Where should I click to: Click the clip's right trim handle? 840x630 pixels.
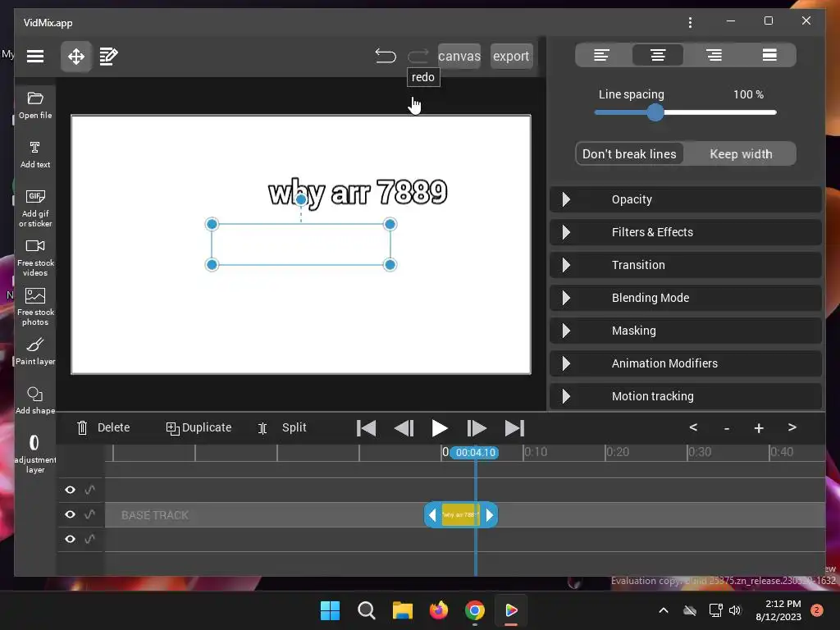489,515
